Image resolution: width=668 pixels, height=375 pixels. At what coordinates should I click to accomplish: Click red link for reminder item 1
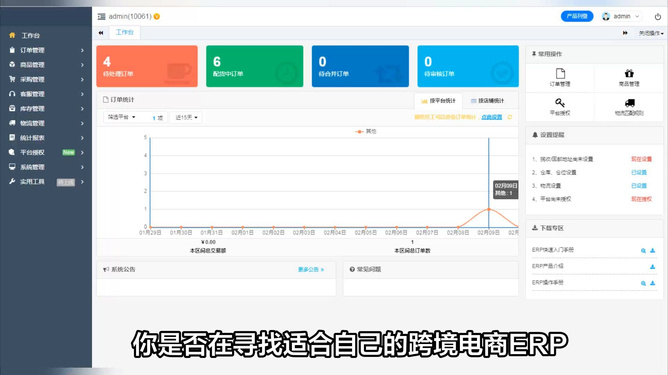[641, 159]
